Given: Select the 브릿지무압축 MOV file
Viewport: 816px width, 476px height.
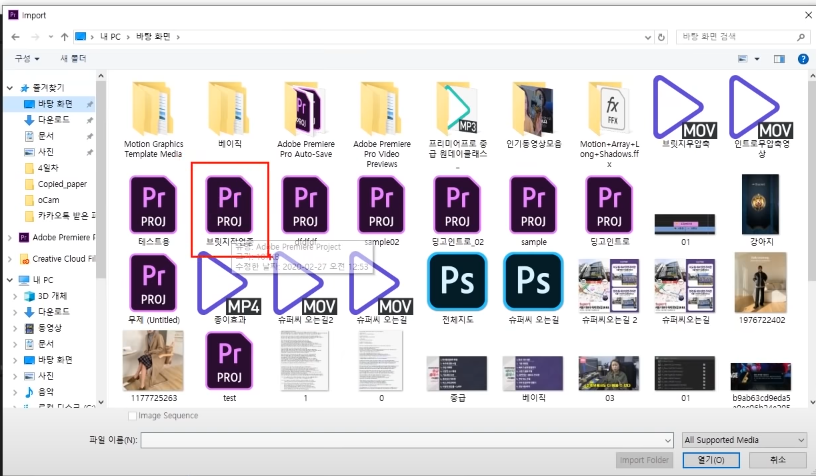Looking at the screenshot, I should coord(685,112).
